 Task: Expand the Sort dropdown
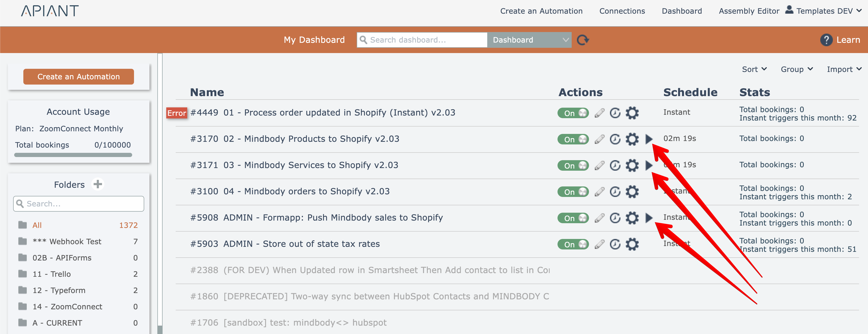tap(754, 69)
